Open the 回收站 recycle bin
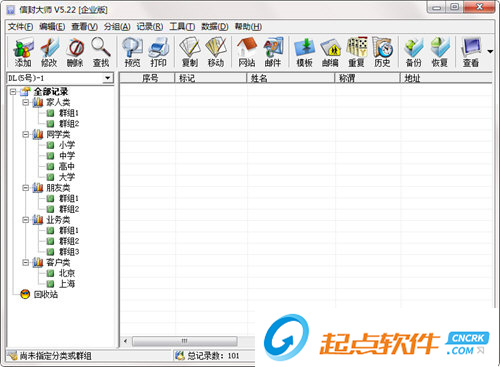The image size is (500, 367). pos(46,294)
